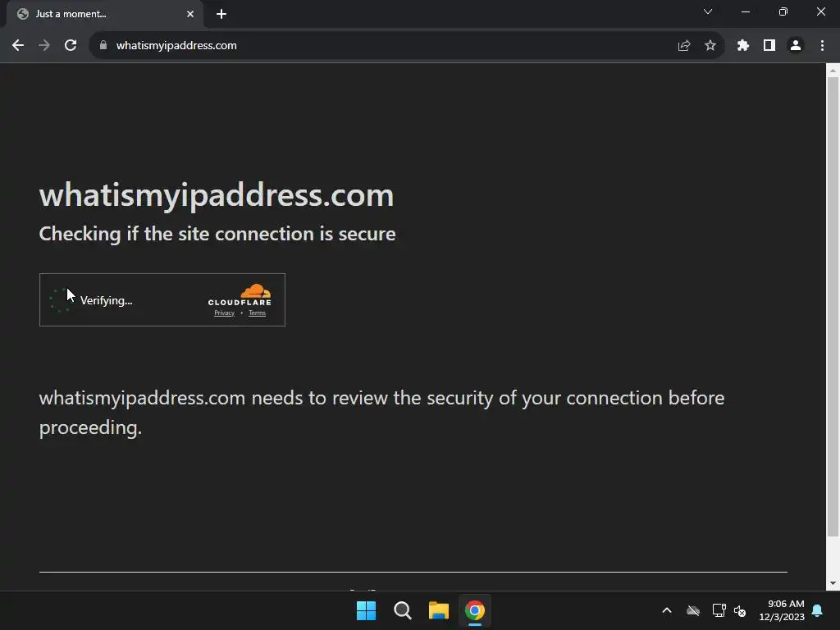
Task: Click 'Checking if the site connection is secure'
Action: tap(217, 234)
